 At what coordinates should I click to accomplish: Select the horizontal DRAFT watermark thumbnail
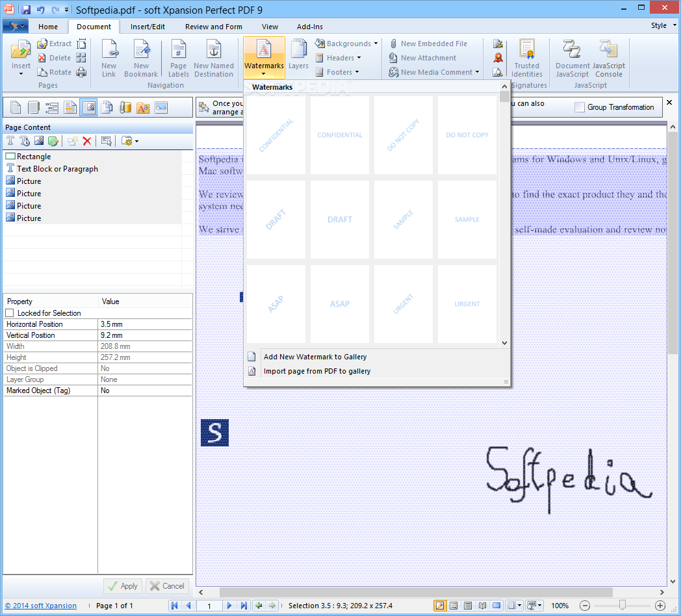340,220
